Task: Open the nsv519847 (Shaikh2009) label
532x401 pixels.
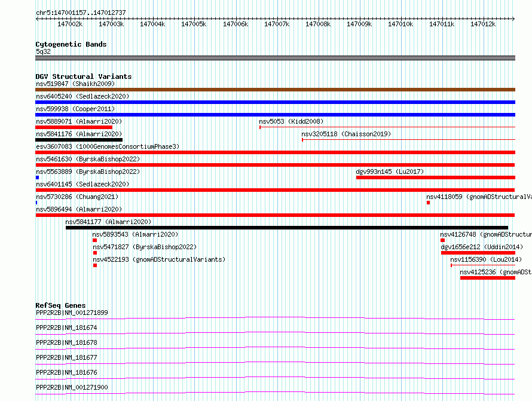Action: 75,84
